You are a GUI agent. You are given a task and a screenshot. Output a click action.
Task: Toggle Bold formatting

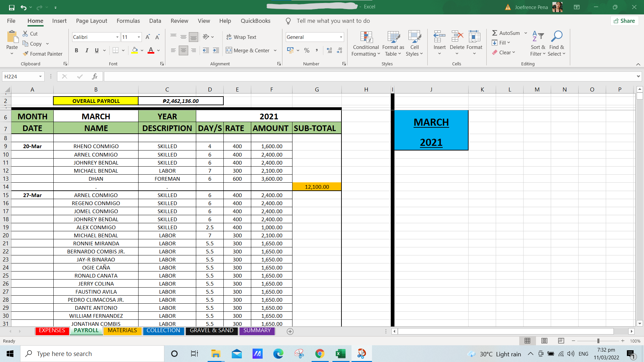pyautogui.click(x=76, y=50)
